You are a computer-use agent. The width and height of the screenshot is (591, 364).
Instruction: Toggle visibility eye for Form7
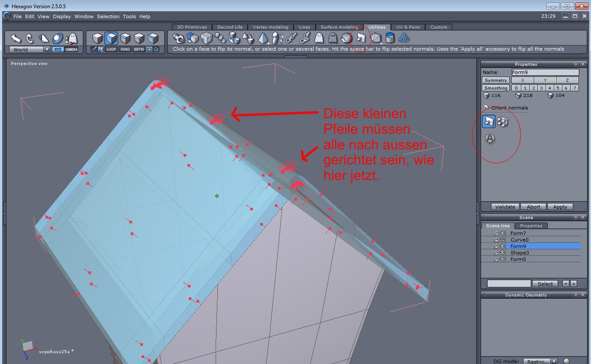pos(502,233)
